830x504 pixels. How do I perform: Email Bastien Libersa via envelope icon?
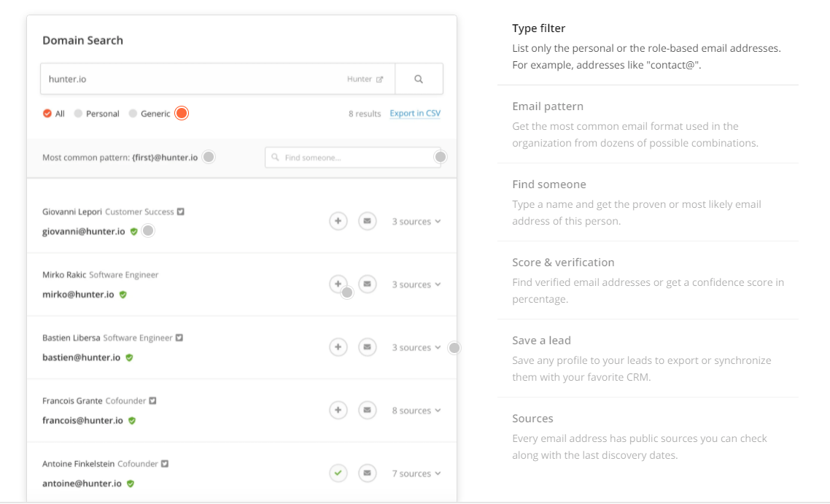point(367,346)
